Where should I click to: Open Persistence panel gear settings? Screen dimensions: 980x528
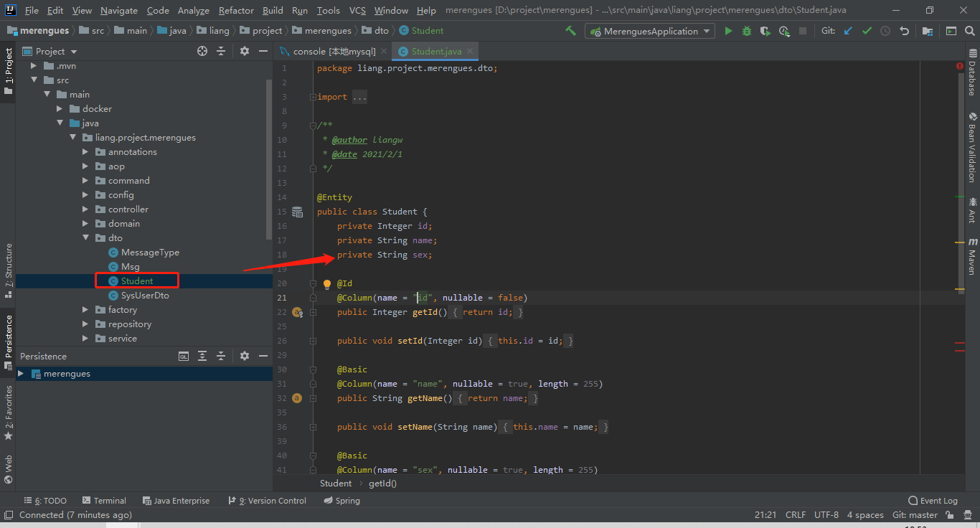[x=245, y=356]
